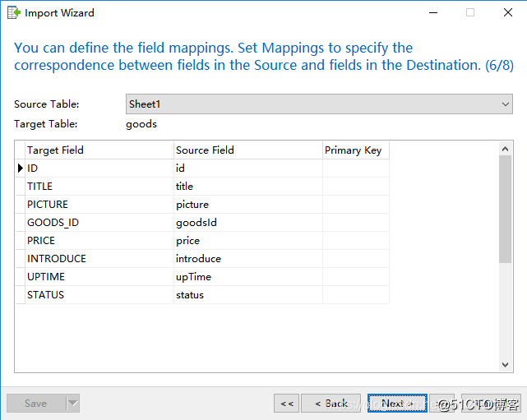Select the UPTIME target field cell

[99, 277]
